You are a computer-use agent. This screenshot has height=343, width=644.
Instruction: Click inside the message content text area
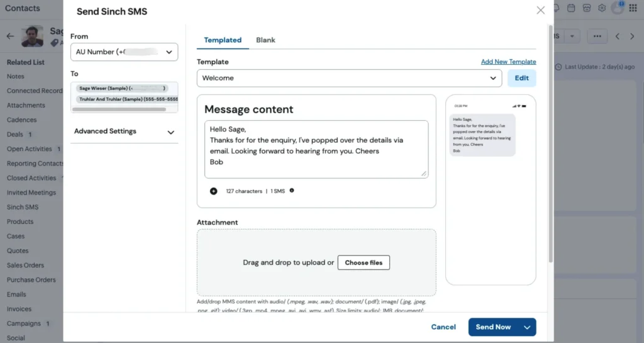tap(316, 149)
